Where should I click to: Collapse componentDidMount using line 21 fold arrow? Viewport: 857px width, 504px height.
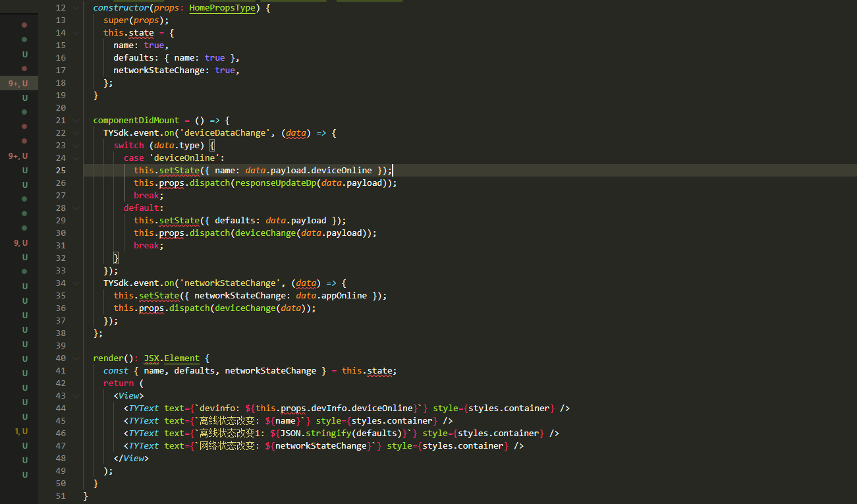pyautogui.click(x=77, y=121)
